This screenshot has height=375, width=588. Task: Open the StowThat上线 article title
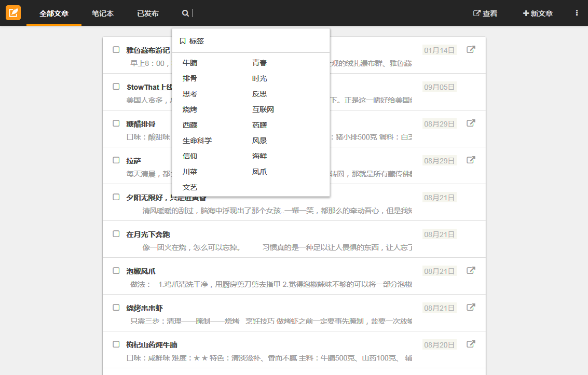pos(149,87)
